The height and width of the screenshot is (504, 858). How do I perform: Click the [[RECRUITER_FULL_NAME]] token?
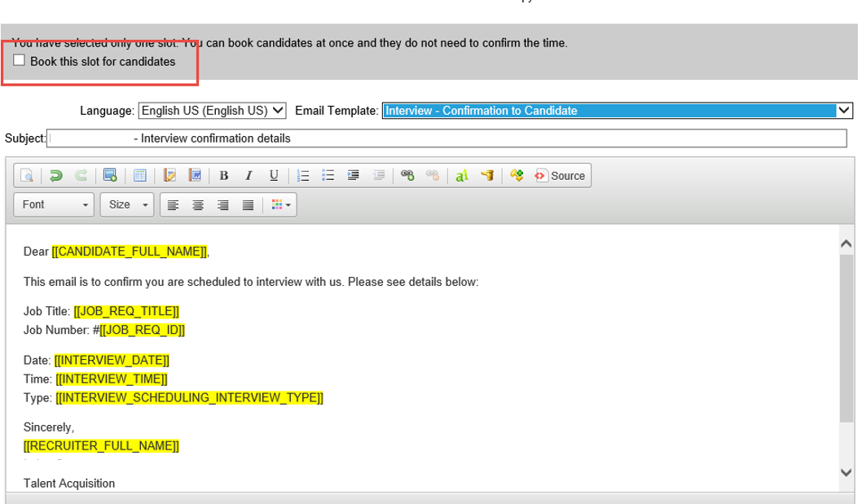(x=101, y=445)
